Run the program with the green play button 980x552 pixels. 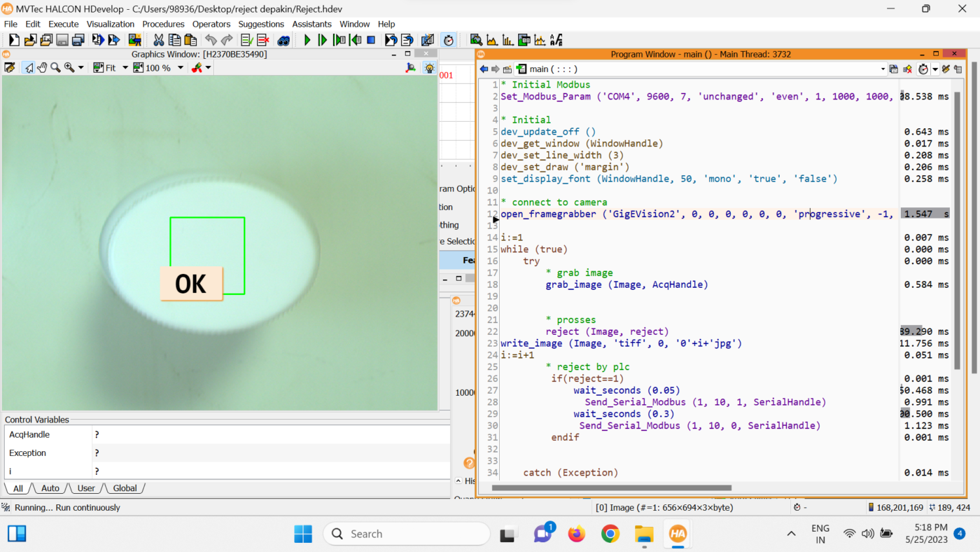[x=307, y=40]
